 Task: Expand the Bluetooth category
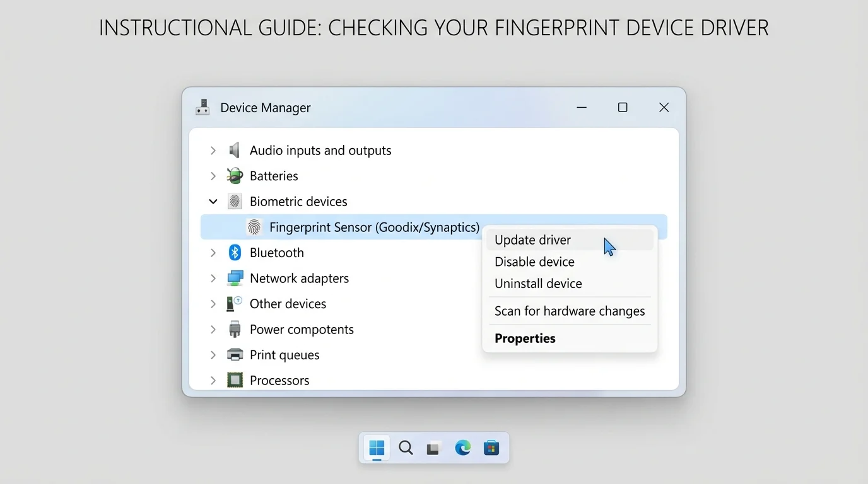point(213,253)
